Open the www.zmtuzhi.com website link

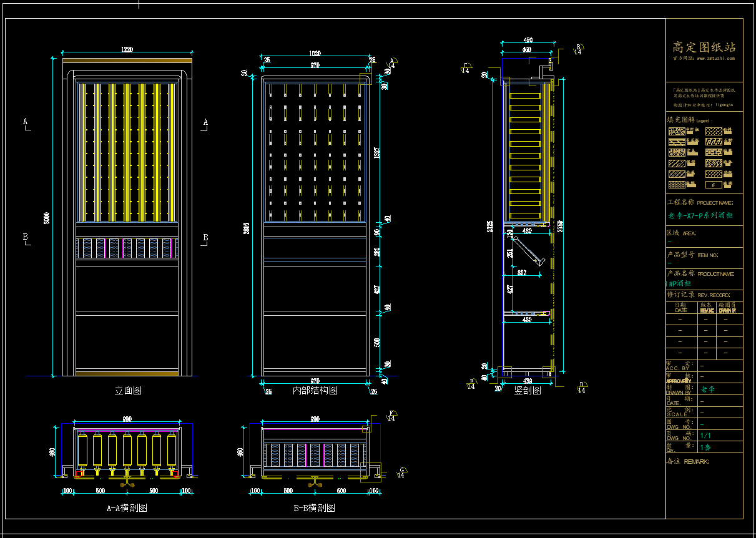point(712,58)
